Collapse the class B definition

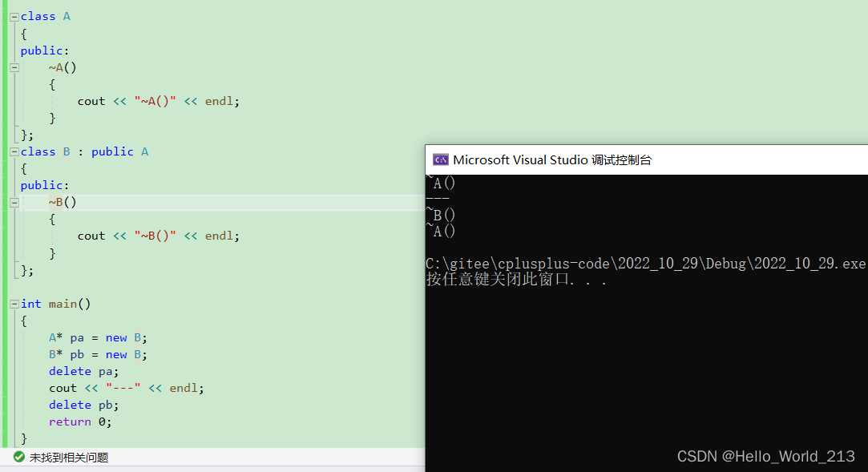click(14, 152)
